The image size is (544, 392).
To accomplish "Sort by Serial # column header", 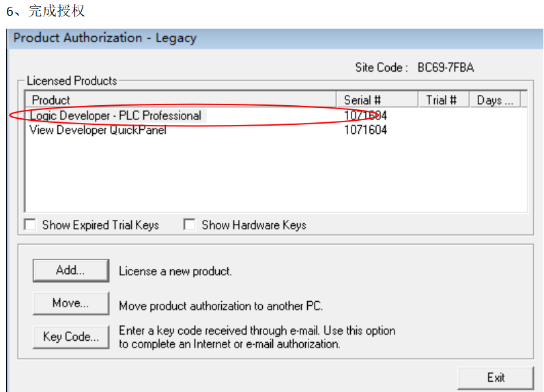I will pyautogui.click(x=377, y=100).
